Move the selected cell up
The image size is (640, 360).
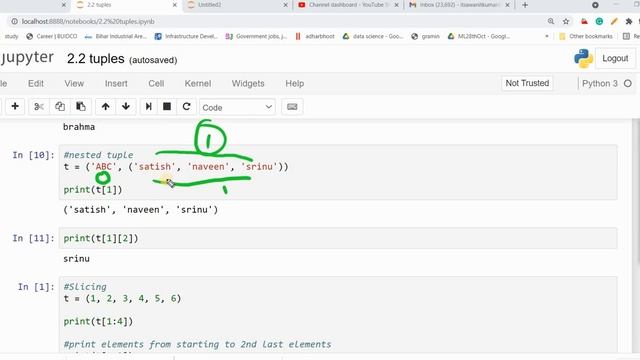[x=105, y=107]
